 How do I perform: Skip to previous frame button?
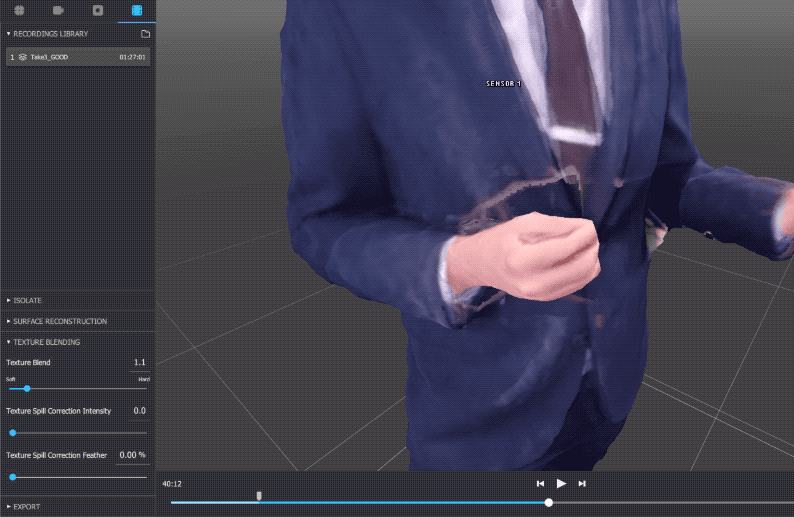coord(540,484)
